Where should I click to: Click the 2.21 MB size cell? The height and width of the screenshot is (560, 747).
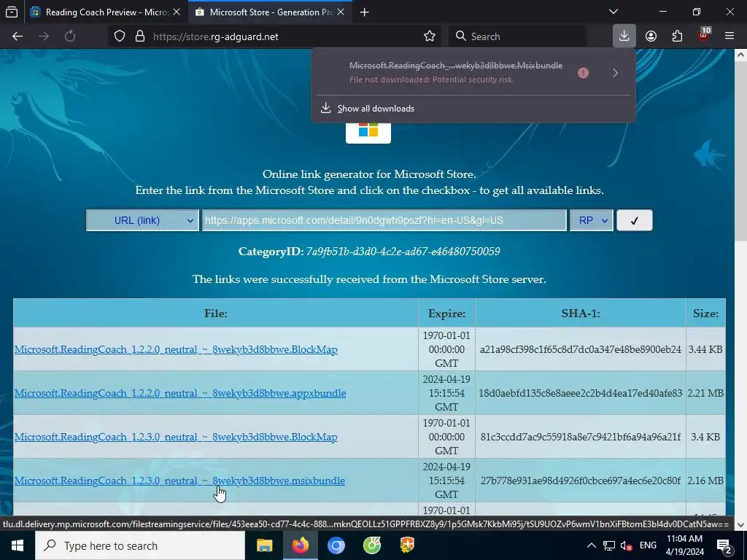point(705,393)
